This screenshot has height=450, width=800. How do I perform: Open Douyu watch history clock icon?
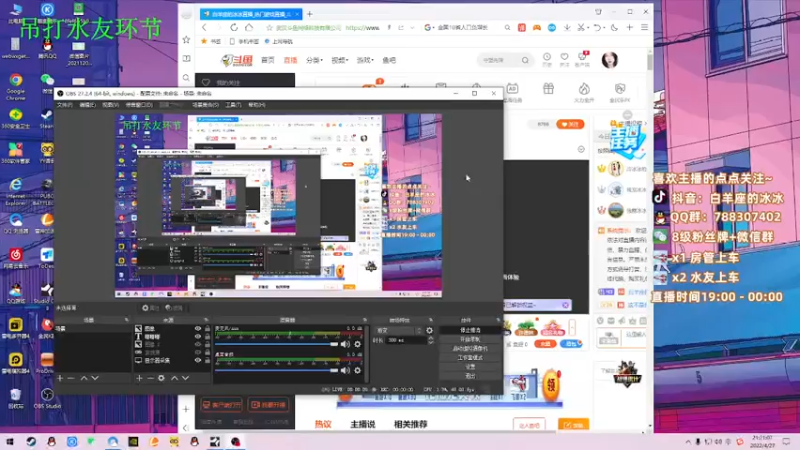[547, 59]
